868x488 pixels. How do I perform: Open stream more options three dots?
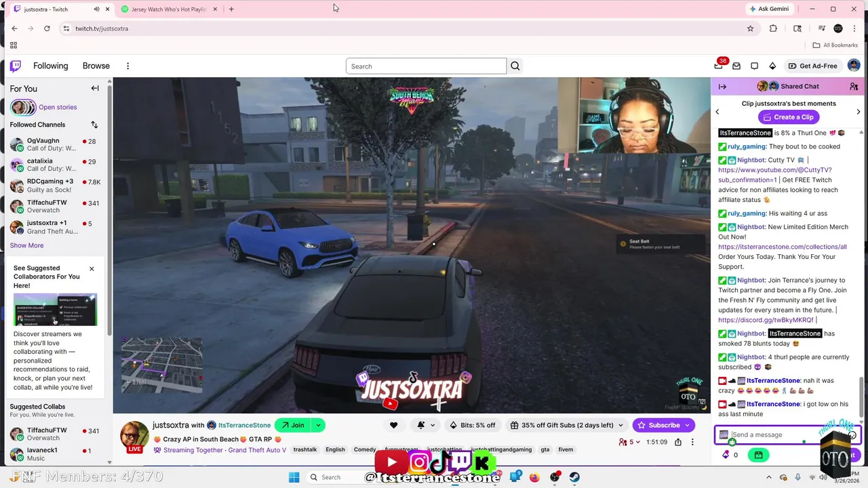(692, 442)
